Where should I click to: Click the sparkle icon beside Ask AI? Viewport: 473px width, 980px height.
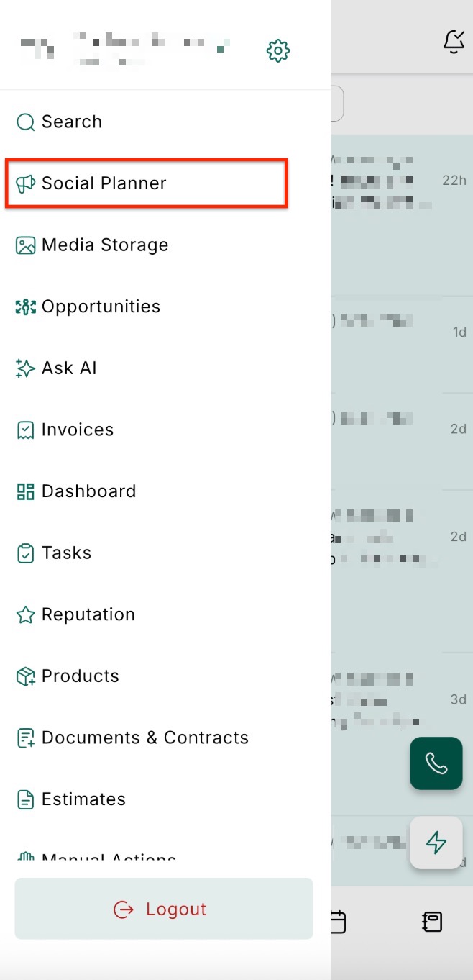25,368
